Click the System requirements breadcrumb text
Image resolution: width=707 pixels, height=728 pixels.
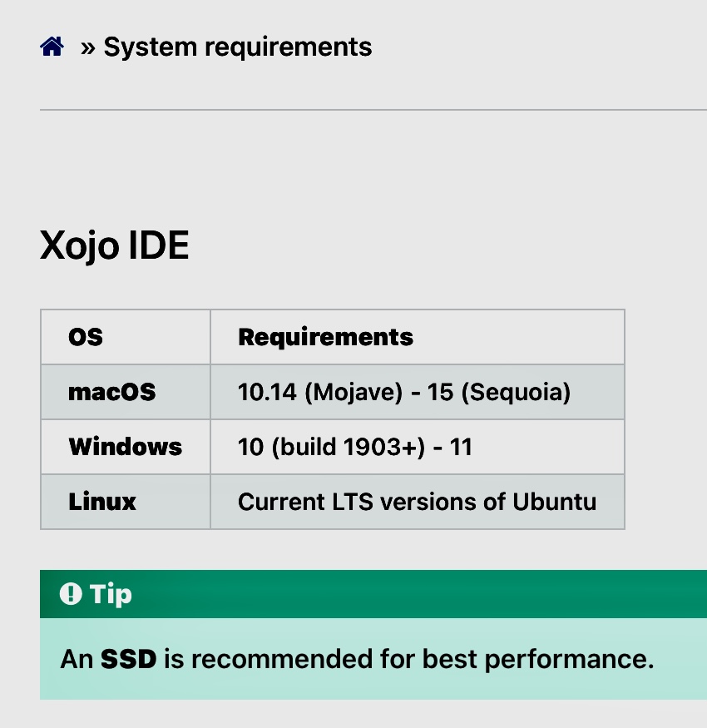point(237,47)
